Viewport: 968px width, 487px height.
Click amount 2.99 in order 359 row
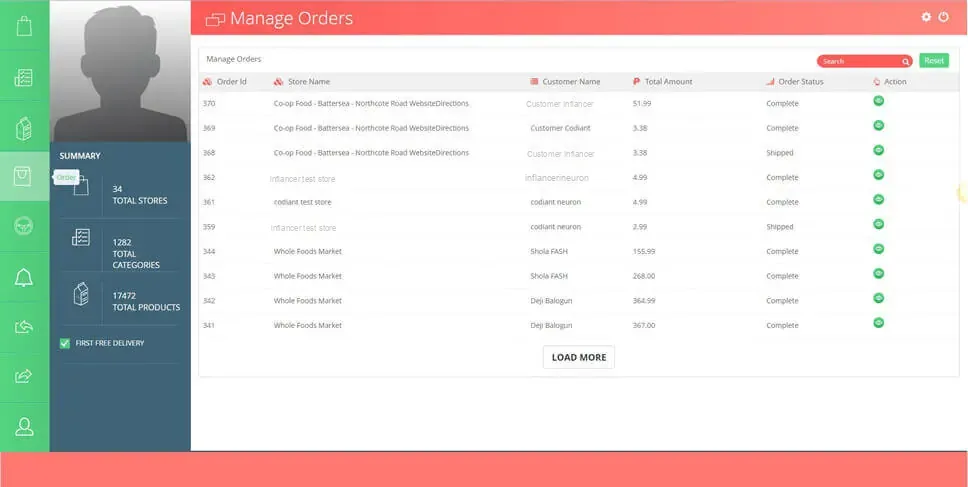coord(640,227)
